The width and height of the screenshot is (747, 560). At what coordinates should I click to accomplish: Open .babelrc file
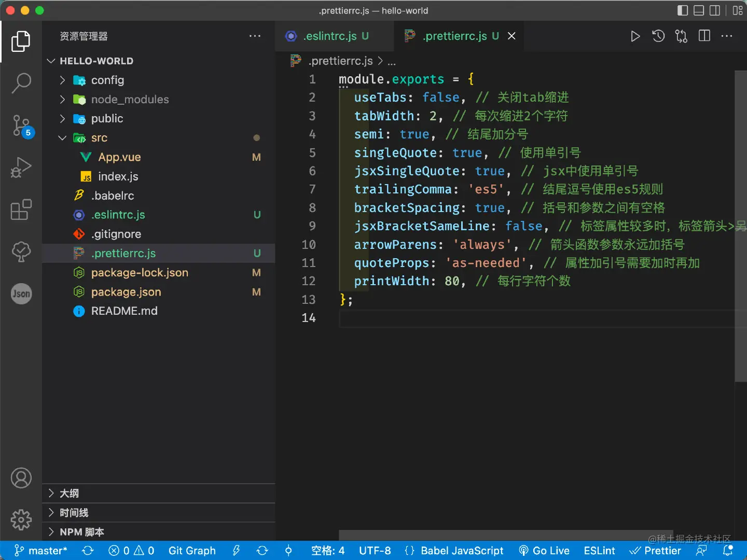159,195
